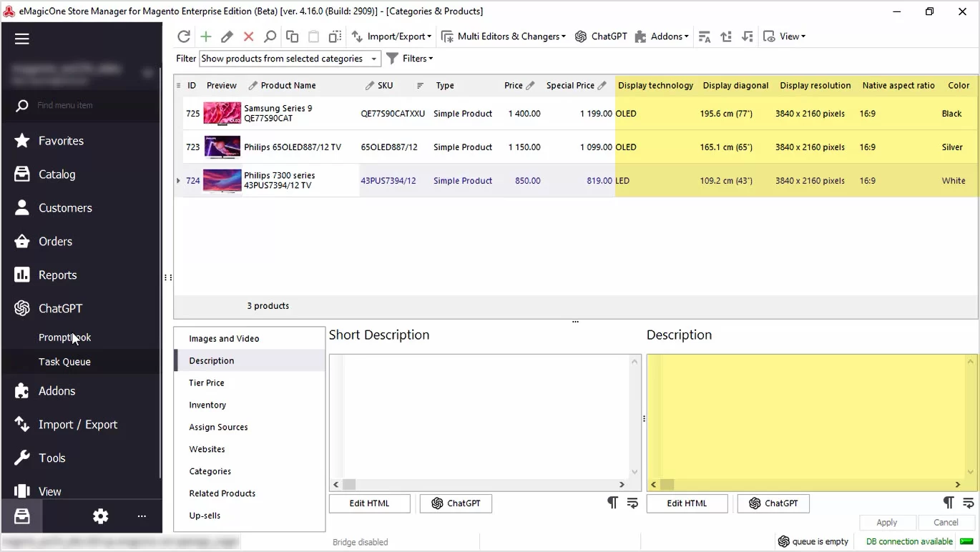Switch to the Inventory tab
Screen dimensions: 980x552
207,405
